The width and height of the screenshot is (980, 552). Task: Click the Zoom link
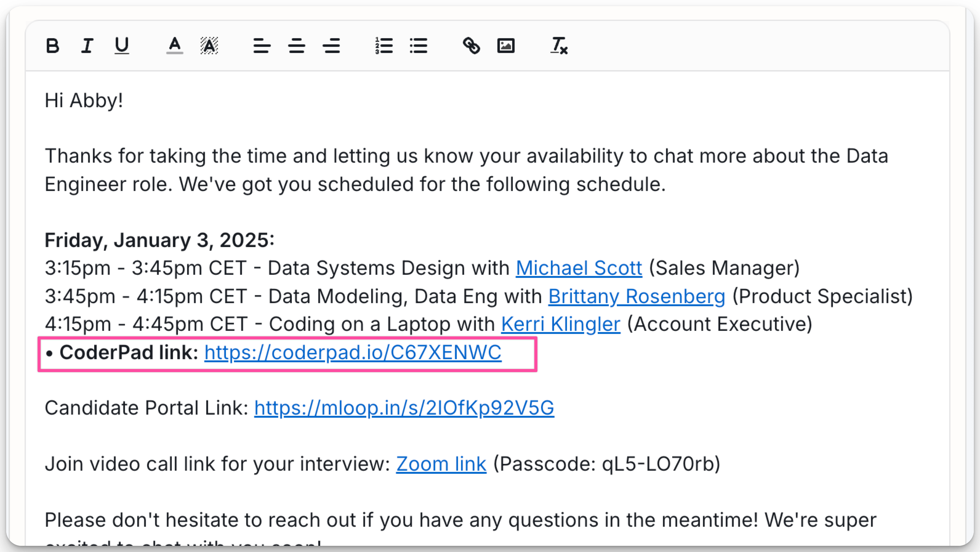(441, 464)
